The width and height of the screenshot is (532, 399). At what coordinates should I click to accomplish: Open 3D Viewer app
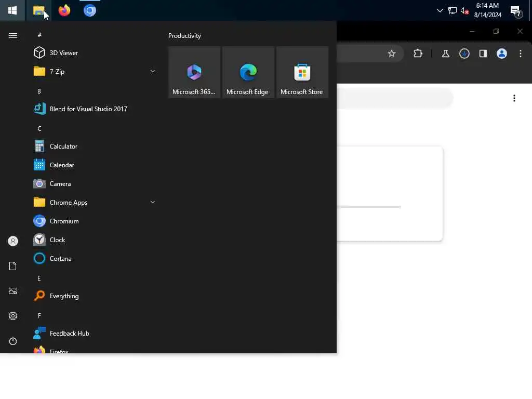click(x=95, y=52)
